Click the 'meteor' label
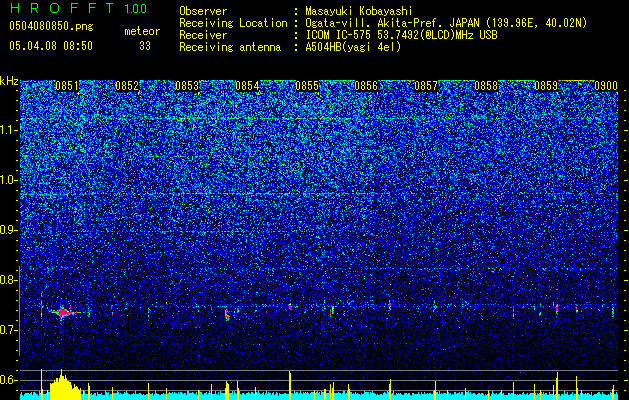This screenshot has height=400, width=629. click(x=142, y=31)
